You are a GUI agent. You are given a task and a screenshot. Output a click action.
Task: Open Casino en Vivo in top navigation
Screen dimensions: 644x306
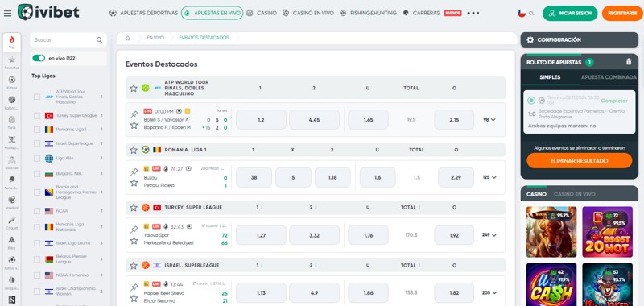308,13
